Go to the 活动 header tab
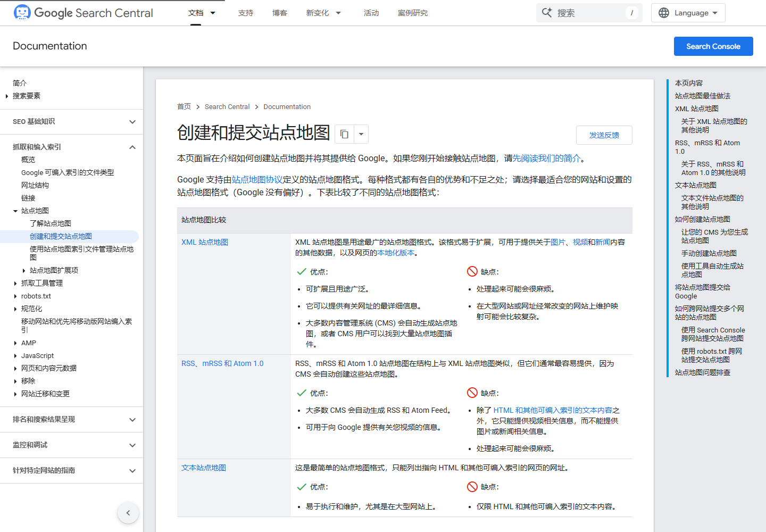The width and height of the screenshot is (766, 532). [371, 13]
